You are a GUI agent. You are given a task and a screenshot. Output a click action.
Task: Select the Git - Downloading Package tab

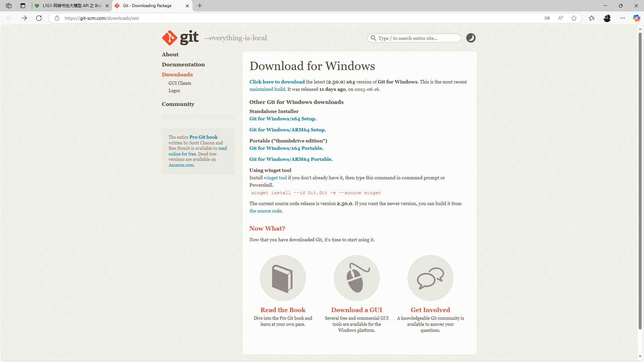pyautogui.click(x=152, y=6)
